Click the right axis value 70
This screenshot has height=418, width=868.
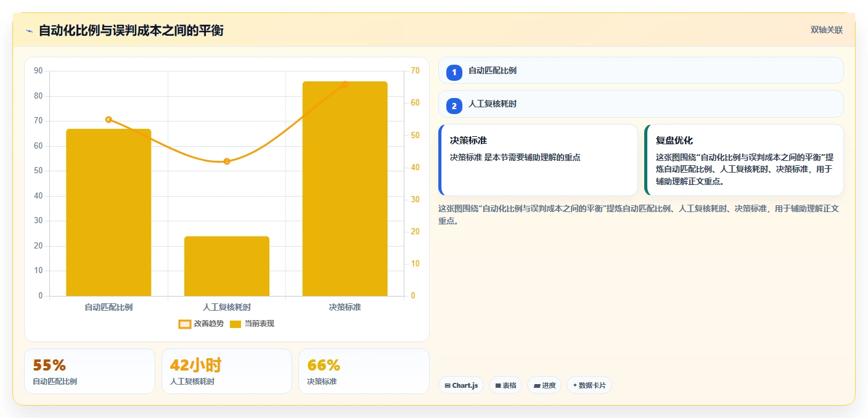[x=415, y=71]
